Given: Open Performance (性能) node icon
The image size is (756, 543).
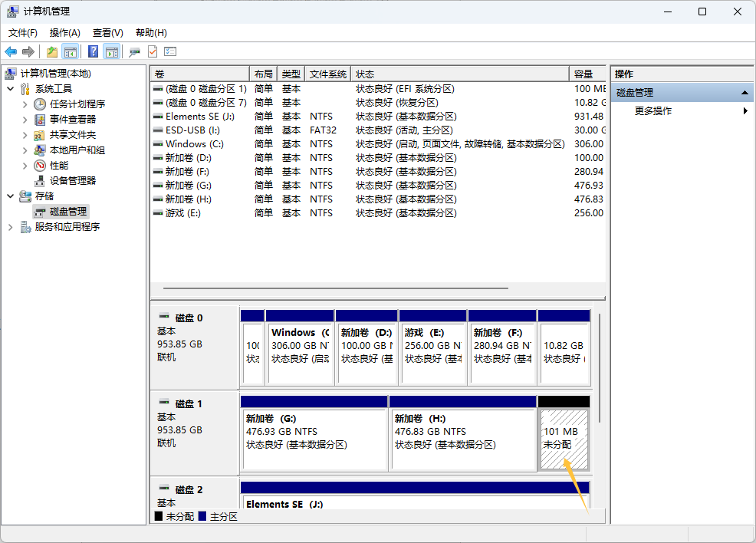Looking at the screenshot, I should click(x=40, y=165).
